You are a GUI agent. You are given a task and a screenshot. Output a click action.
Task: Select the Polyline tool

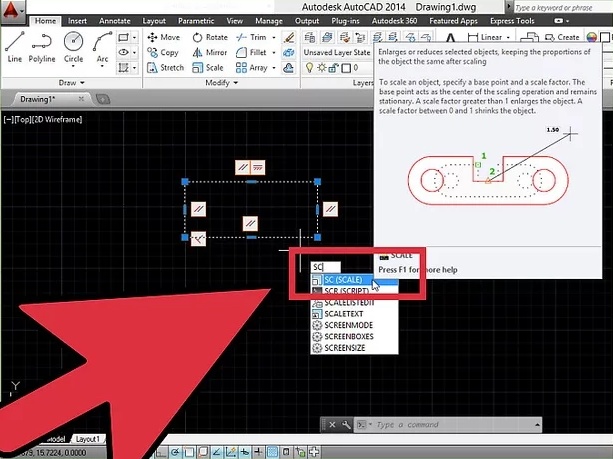pos(41,47)
